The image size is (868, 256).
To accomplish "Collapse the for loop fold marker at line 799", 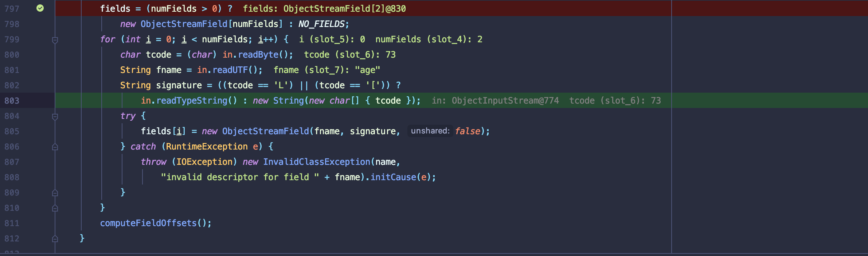I will point(55,40).
